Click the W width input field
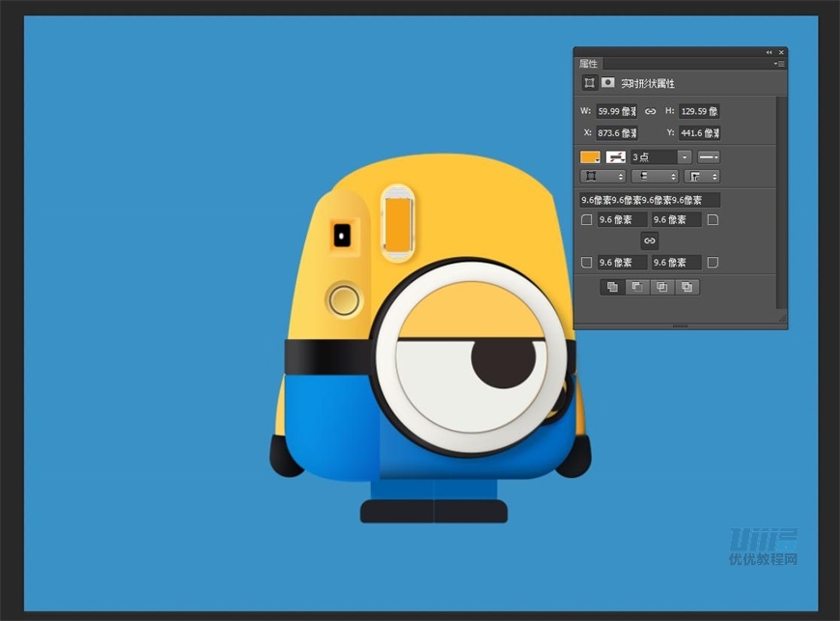The width and height of the screenshot is (840, 621). pos(616,111)
